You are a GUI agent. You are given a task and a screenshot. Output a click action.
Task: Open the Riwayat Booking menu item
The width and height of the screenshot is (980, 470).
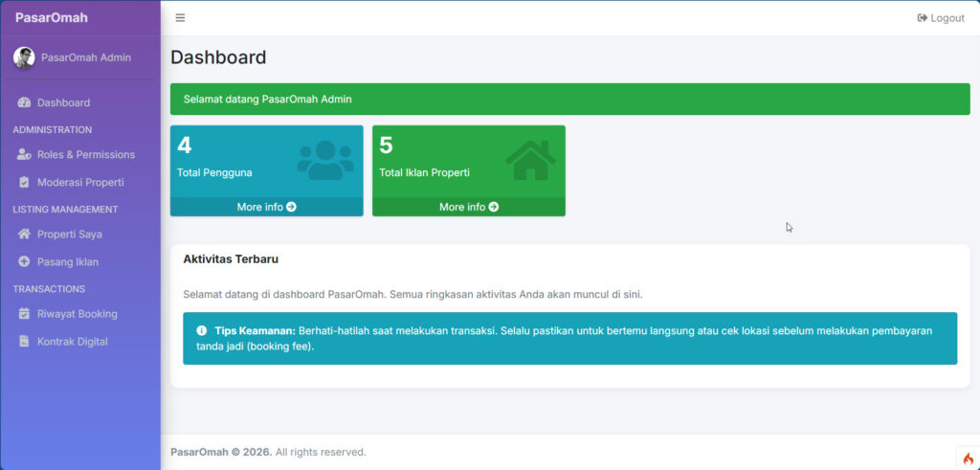click(77, 313)
